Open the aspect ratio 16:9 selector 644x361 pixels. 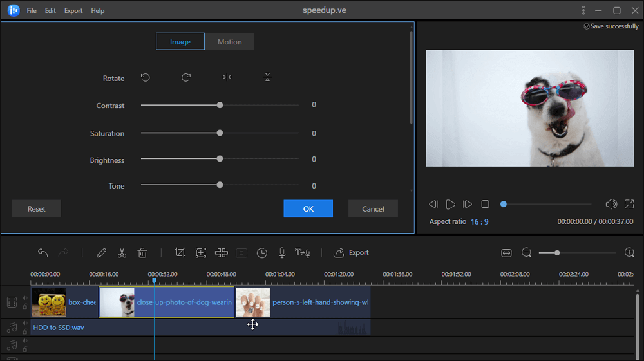coord(478,221)
